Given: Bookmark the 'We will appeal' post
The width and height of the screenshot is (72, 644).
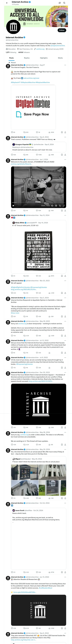Looking at the screenshot, I should 62,293.
